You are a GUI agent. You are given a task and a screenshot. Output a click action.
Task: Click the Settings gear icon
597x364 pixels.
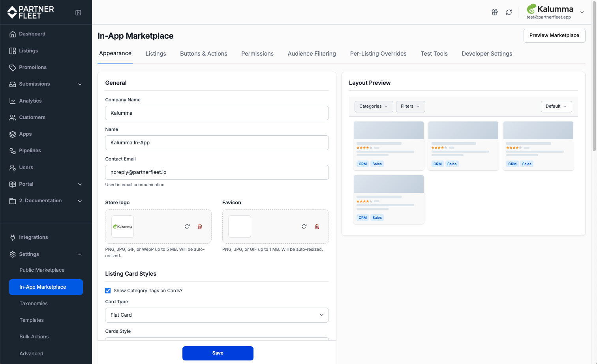pyautogui.click(x=13, y=254)
